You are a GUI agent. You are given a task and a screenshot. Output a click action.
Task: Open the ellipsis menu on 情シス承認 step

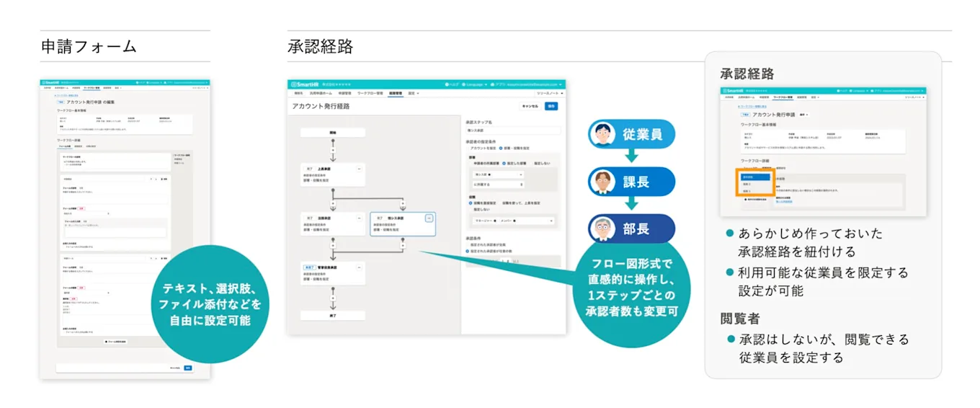pos(429,217)
